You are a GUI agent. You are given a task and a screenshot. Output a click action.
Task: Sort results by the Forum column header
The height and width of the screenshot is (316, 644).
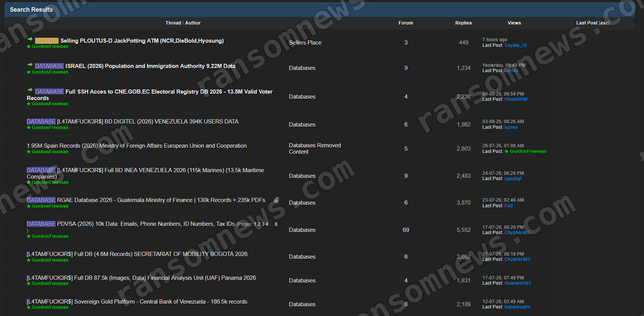pos(406,23)
